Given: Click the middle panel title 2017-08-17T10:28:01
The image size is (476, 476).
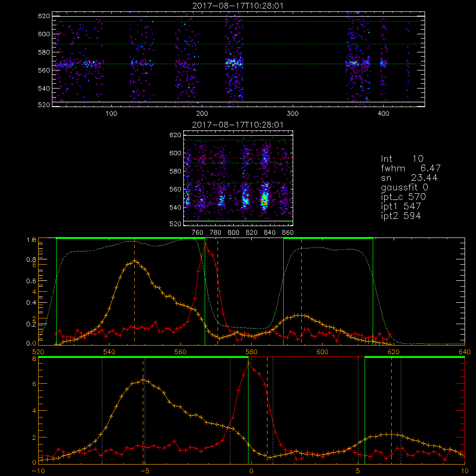Looking at the screenshot, I should tap(238, 125).
